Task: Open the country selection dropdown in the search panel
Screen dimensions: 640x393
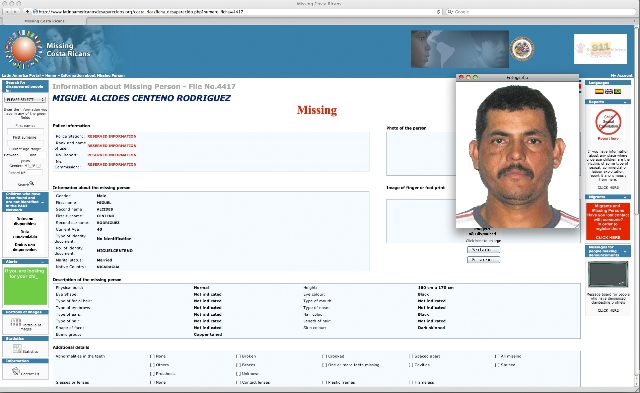Action: [x=25, y=99]
